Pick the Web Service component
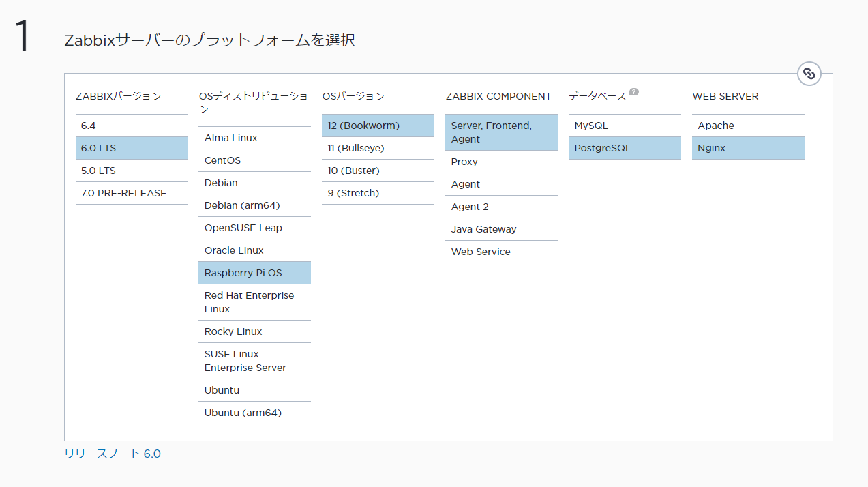The image size is (868, 487). pyautogui.click(x=501, y=252)
